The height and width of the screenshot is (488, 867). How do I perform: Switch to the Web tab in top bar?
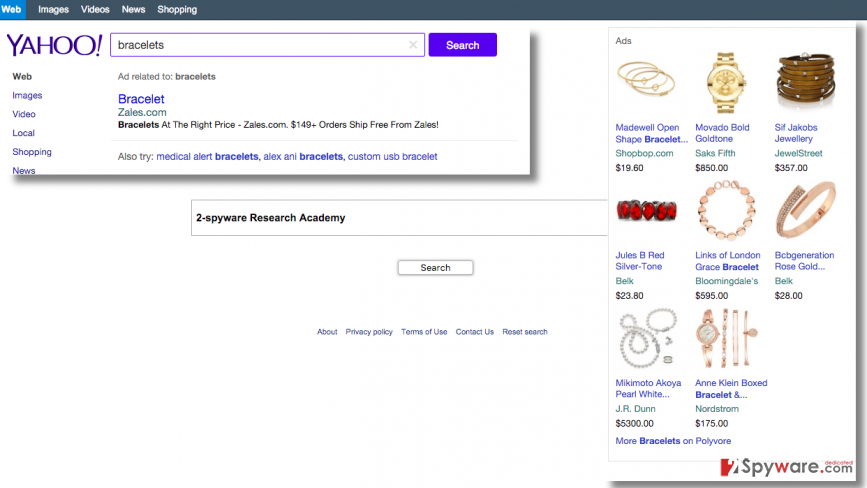point(11,9)
